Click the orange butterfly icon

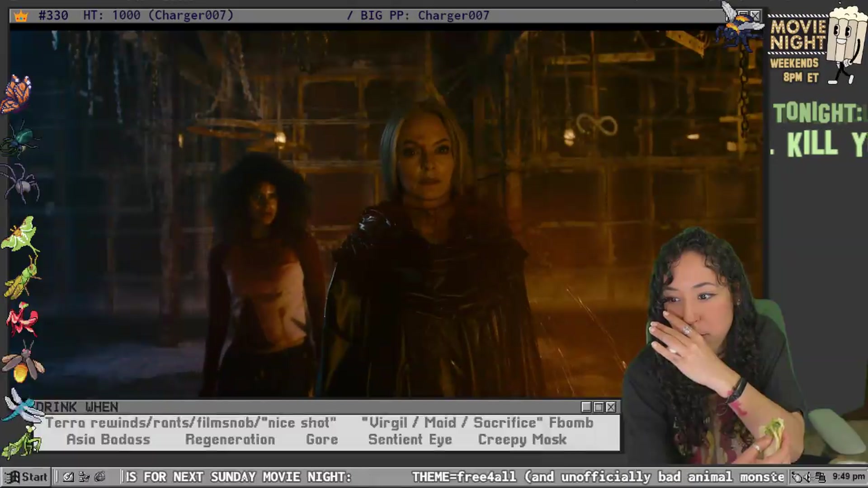(17, 94)
